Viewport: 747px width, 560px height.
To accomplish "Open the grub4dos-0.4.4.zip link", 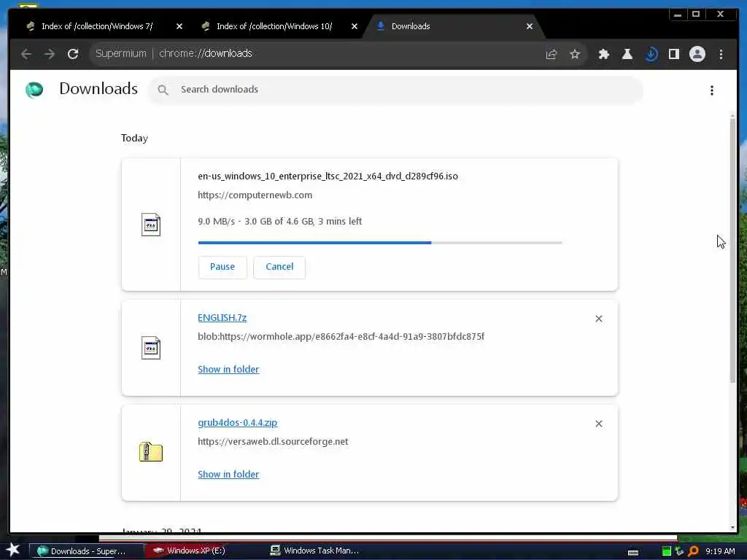I will coord(238,423).
